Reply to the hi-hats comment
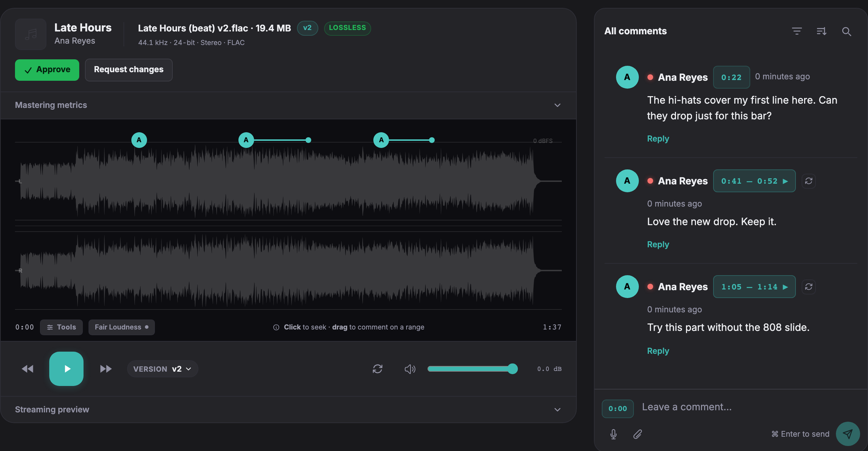The image size is (868, 451). tap(658, 138)
